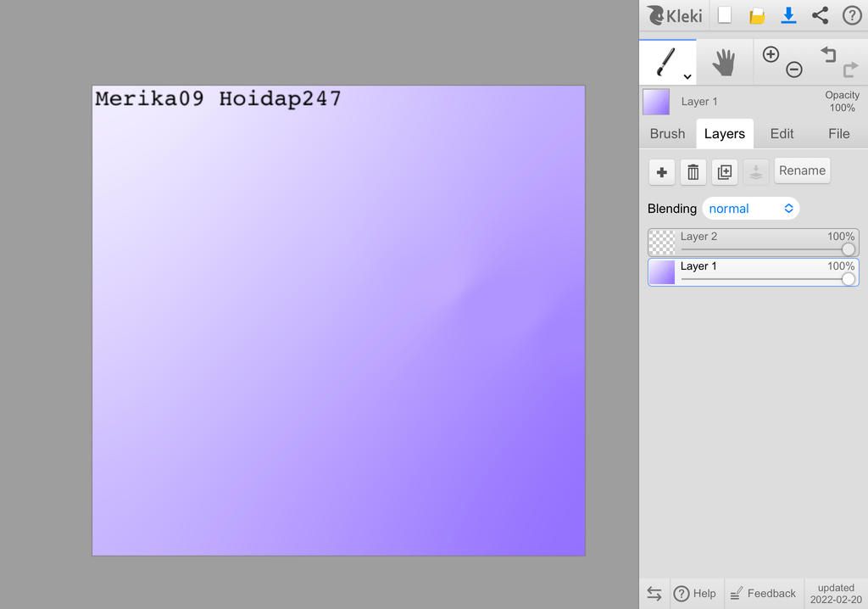Zoom out with the minus magnifier
Image resolution: width=868 pixels, height=609 pixels.
click(793, 70)
